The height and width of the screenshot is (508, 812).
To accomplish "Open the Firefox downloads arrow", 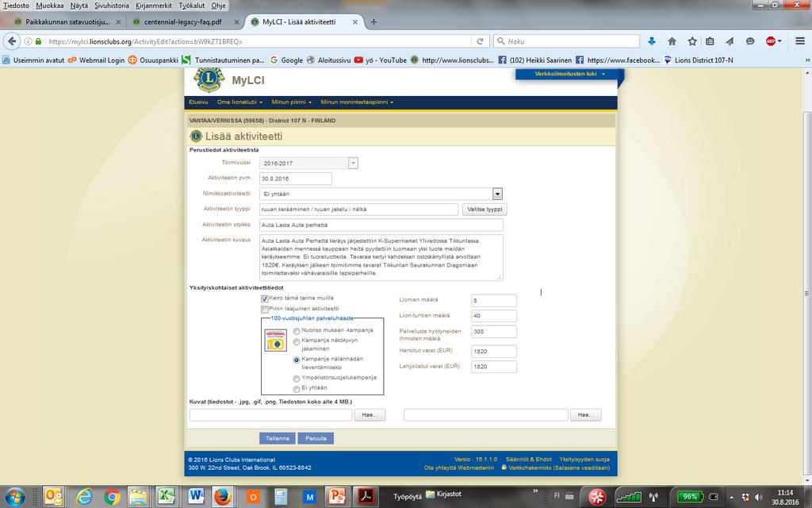I will pyautogui.click(x=652, y=41).
